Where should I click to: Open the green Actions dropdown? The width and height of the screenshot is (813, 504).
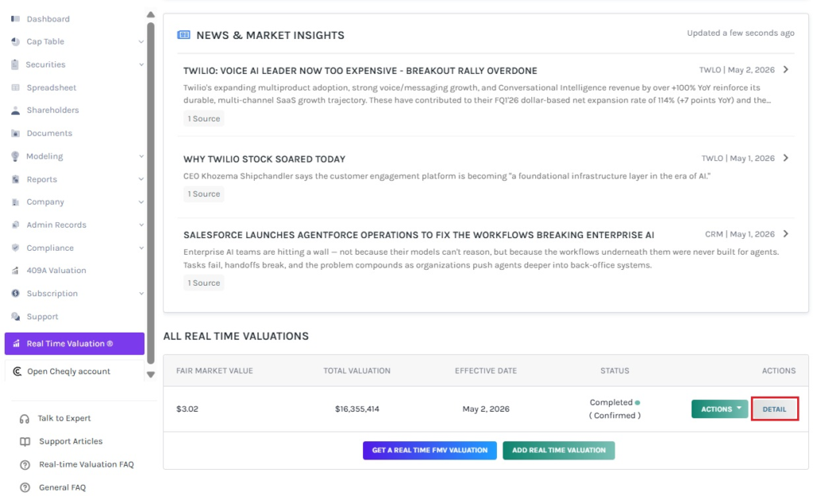tap(719, 409)
